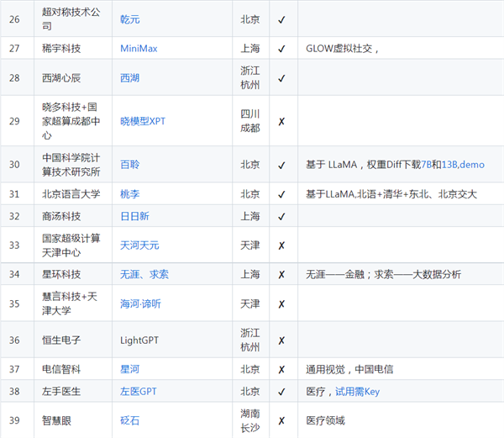This screenshot has height=438, width=504.
Task: Open the 西湖 model link
Action: [129, 78]
